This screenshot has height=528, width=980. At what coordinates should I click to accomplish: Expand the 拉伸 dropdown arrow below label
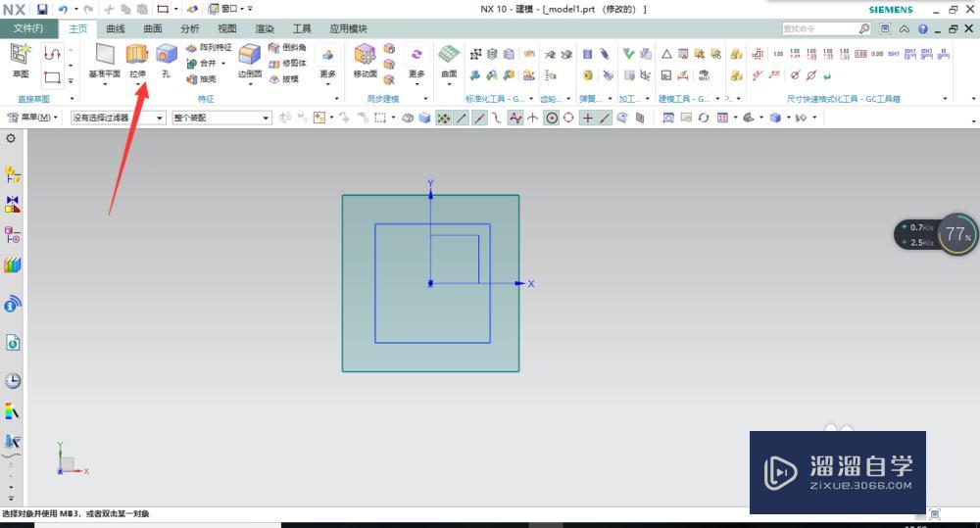pos(137,83)
